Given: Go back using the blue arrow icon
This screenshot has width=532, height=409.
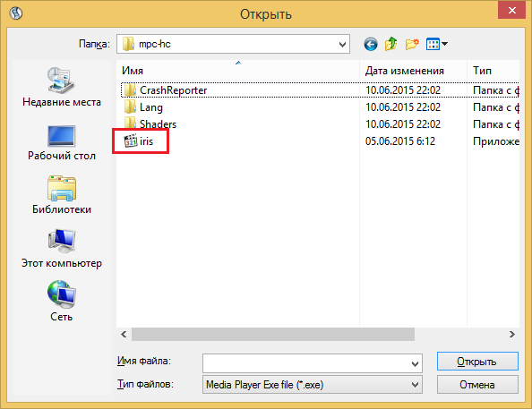Looking at the screenshot, I should click(371, 44).
